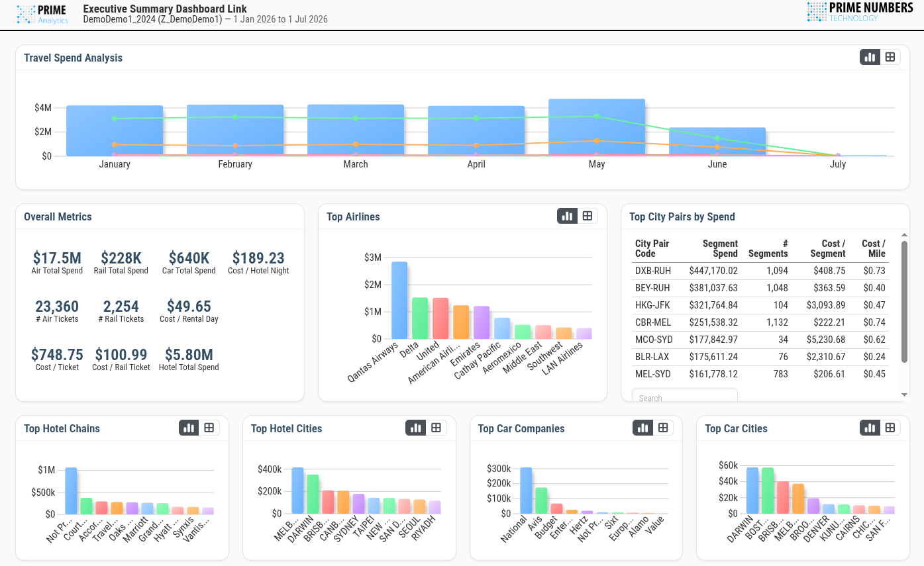Toggle chart view for Top Car Companies
924x566 pixels.
(x=643, y=428)
